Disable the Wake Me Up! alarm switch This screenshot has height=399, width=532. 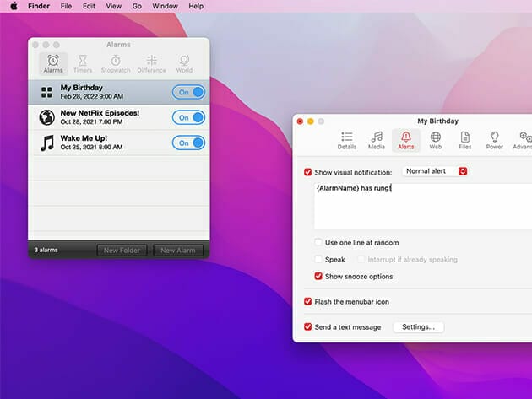[189, 143]
